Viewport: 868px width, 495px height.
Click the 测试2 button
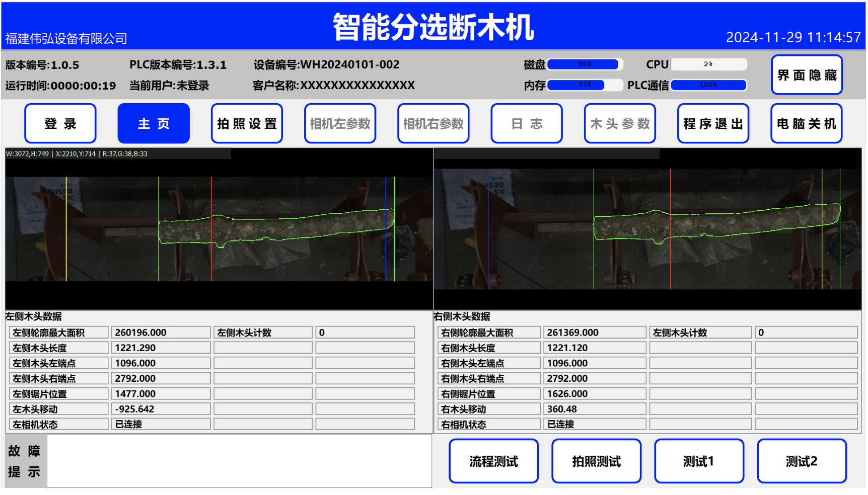coord(802,461)
